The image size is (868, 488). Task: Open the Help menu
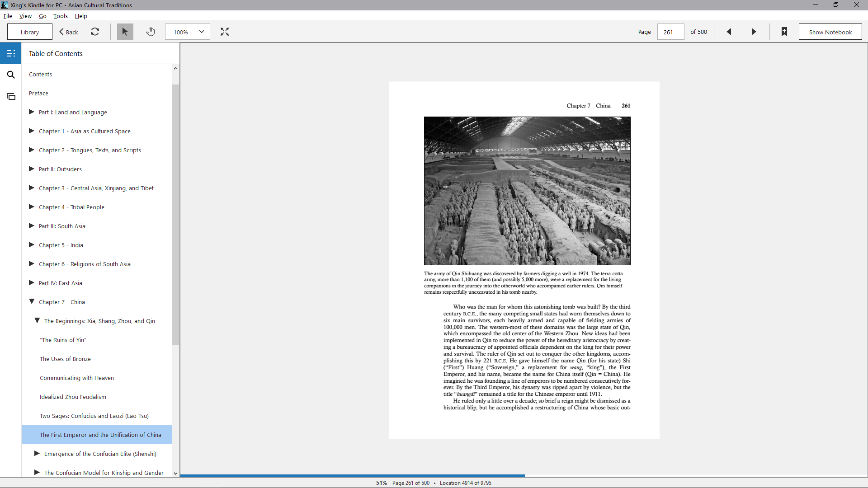click(x=81, y=16)
